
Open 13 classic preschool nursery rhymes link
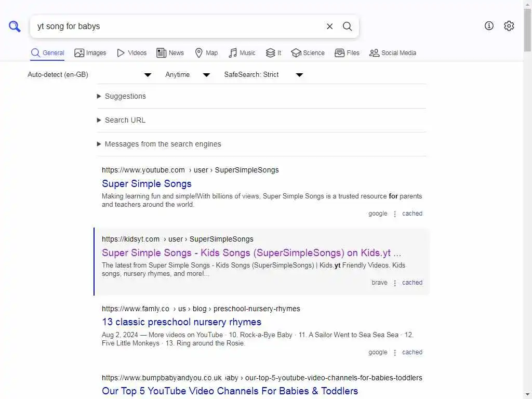pyautogui.click(x=181, y=322)
